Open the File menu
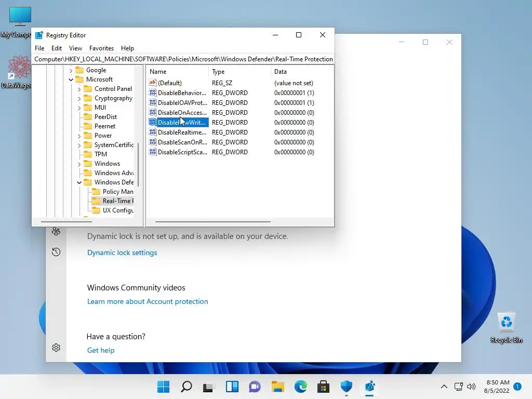Image resolution: width=532 pixels, height=399 pixels. point(39,48)
